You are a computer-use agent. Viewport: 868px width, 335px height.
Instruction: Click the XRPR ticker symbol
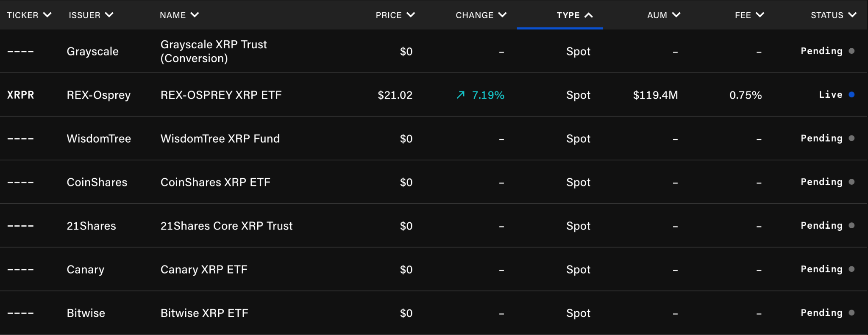click(20, 95)
